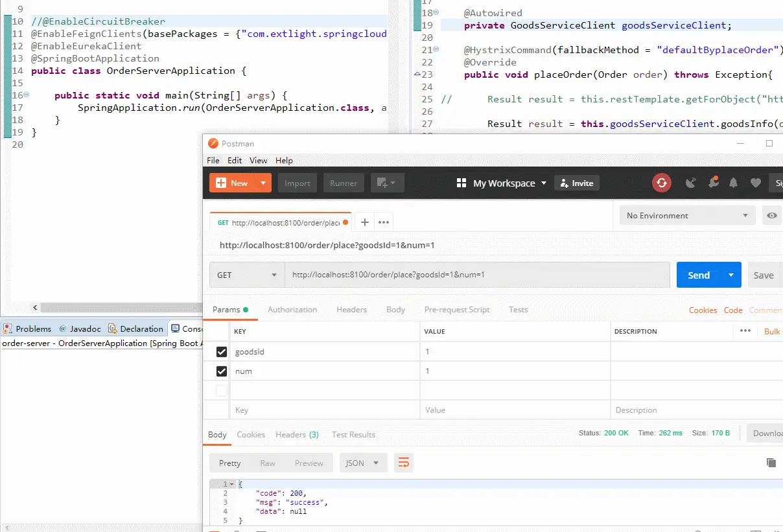
Task: Open the JSON format dropdown
Action: (x=363, y=463)
